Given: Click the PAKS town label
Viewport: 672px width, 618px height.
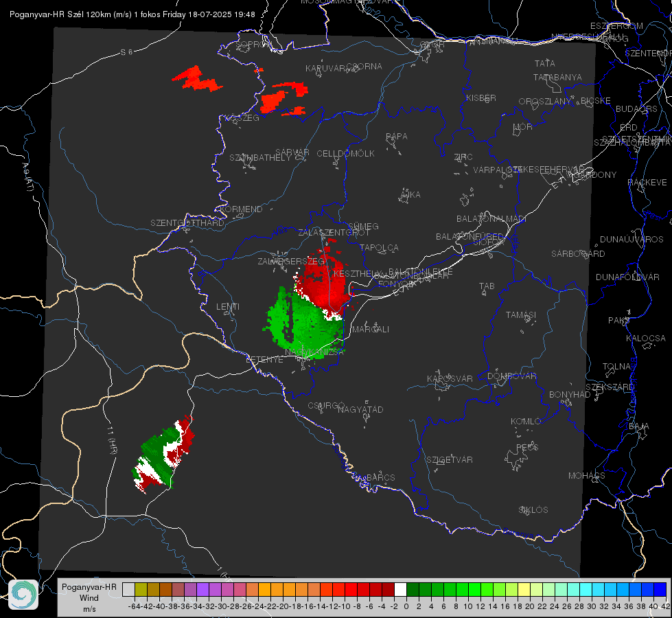Looking at the screenshot, I should click(x=619, y=321).
